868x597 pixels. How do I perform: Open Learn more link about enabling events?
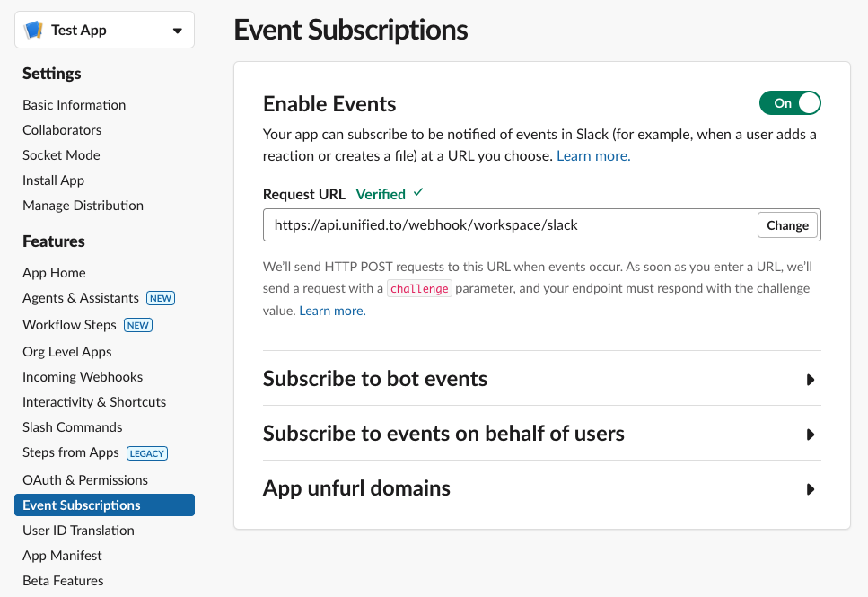pyautogui.click(x=593, y=155)
